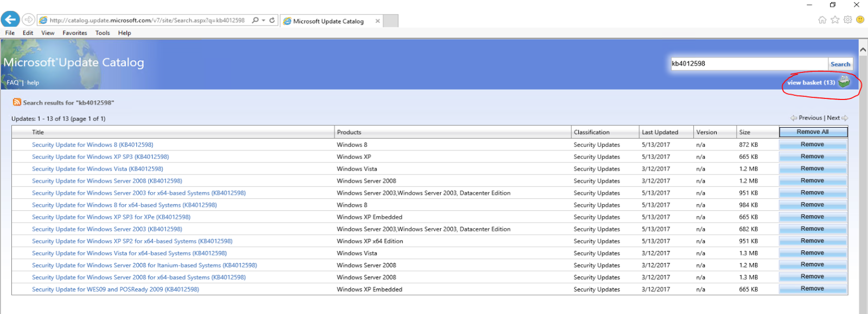
Task: Click the RSS feed icon beside search results
Action: point(17,102)
